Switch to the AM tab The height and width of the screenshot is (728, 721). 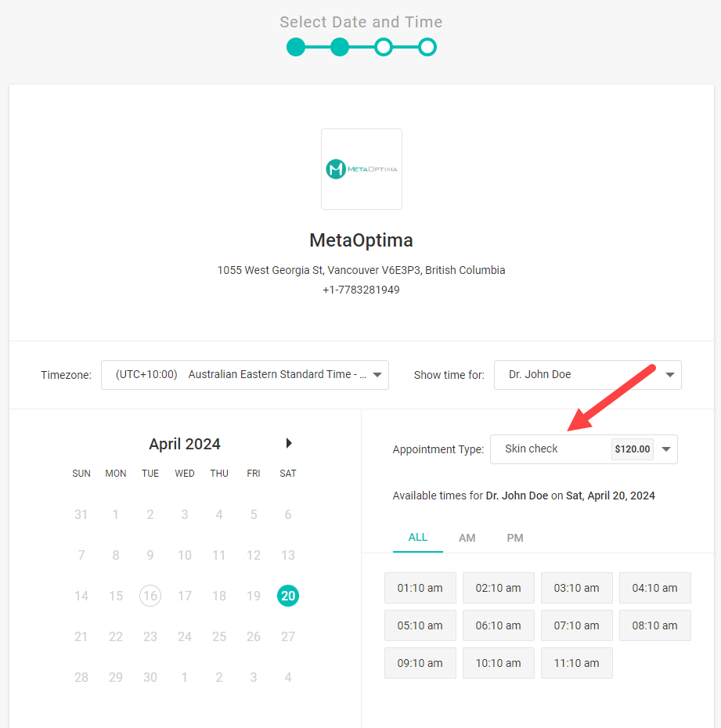click(x=467, y=538)
